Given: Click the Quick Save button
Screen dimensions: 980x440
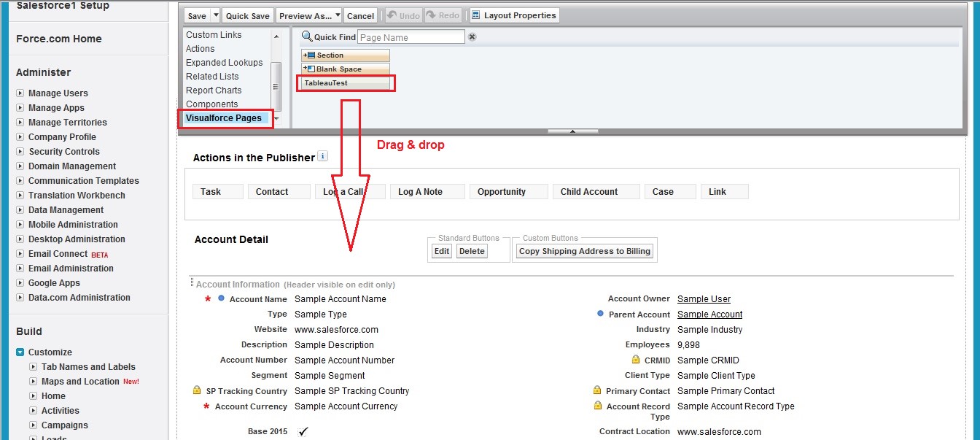Looking at the screenshot, I should pyautogui.click(x=248, y=15).
